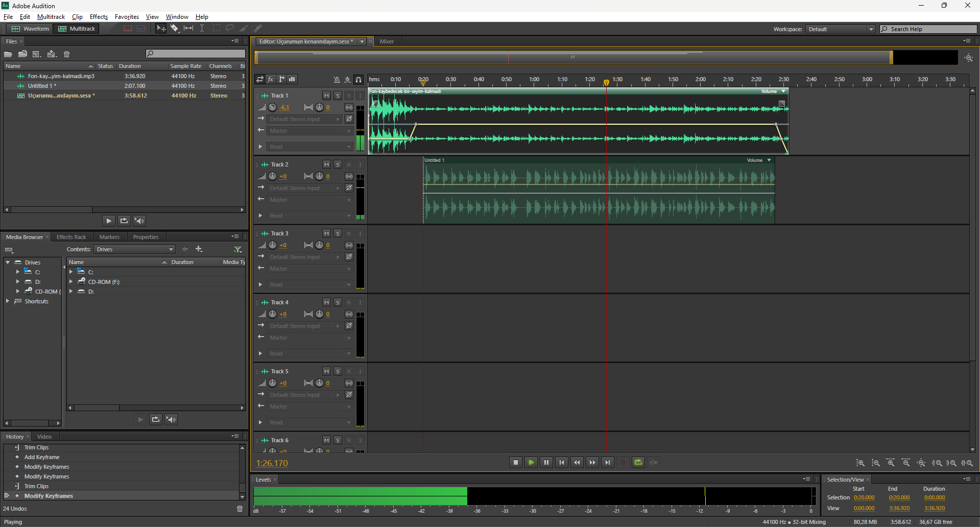The width and height of the screenshot is (980, 527).
Task: Open the Effects menu
Action: click(99, 17)
